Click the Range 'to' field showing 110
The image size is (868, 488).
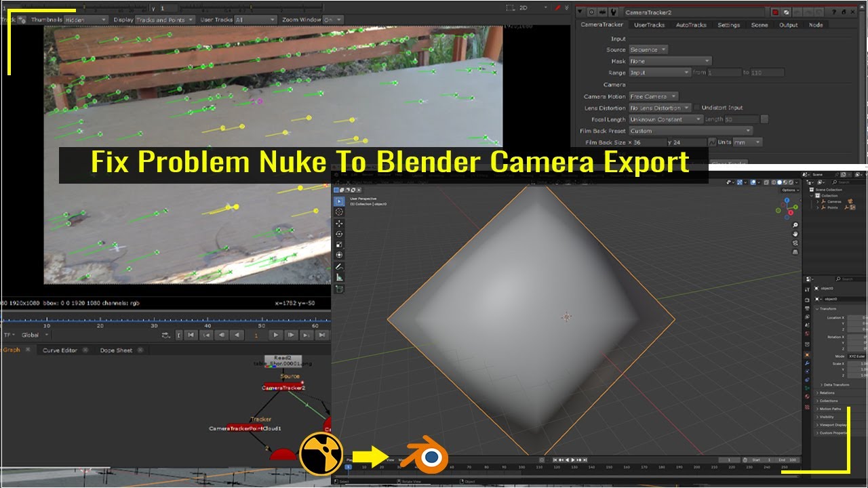point(767,73)
